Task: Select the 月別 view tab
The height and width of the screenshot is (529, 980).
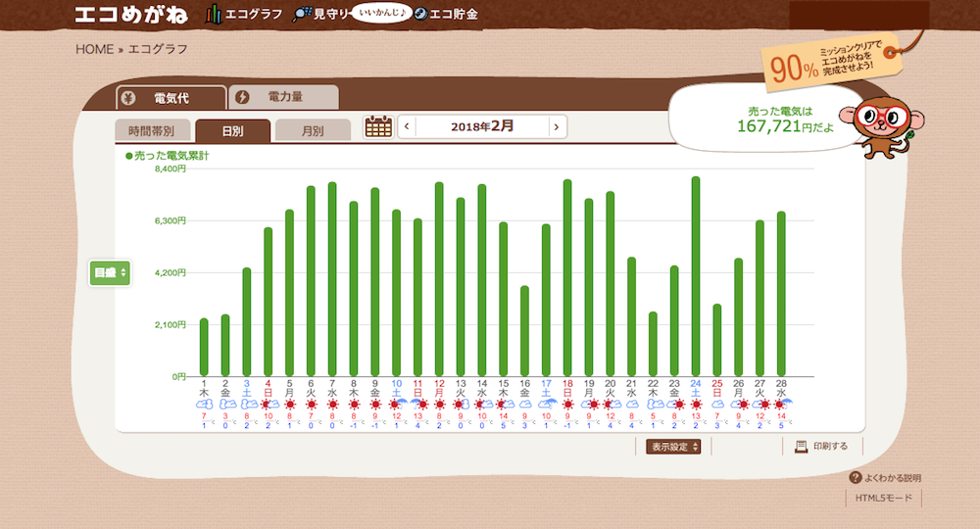Action: pyautogui.click(x=313, y=131)
